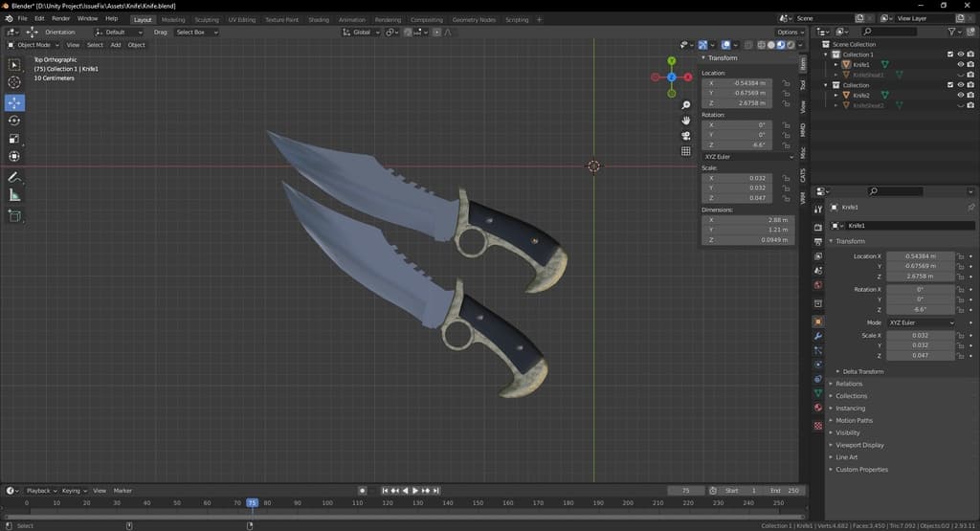The height and width of the screenshot is (531, 980).
Task: Choose the Measure tool in the toolbar
Action: (14, 195)
